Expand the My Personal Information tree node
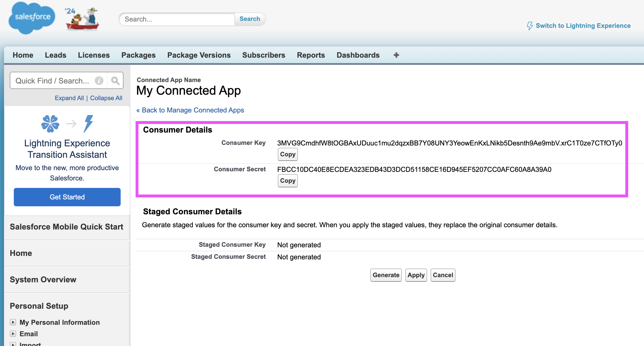The width and height of the screenshot is (644, 346). pyautogui.click(x=13, y=322)
